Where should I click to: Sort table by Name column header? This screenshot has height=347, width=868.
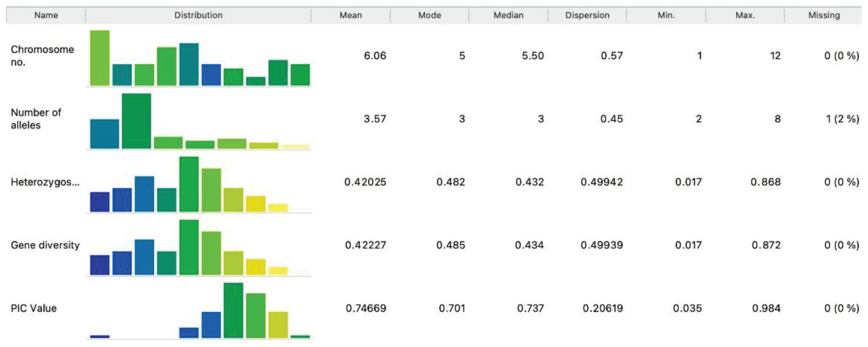pyautogui.click(x=46, y=15)
